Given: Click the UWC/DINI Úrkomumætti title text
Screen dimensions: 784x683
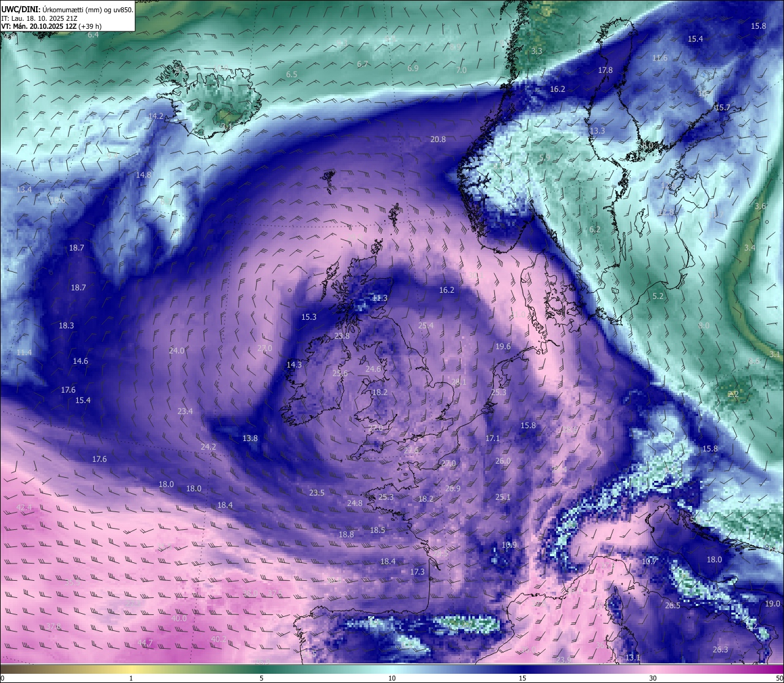Looking at the screenshot, I should (x=67, y=9).
